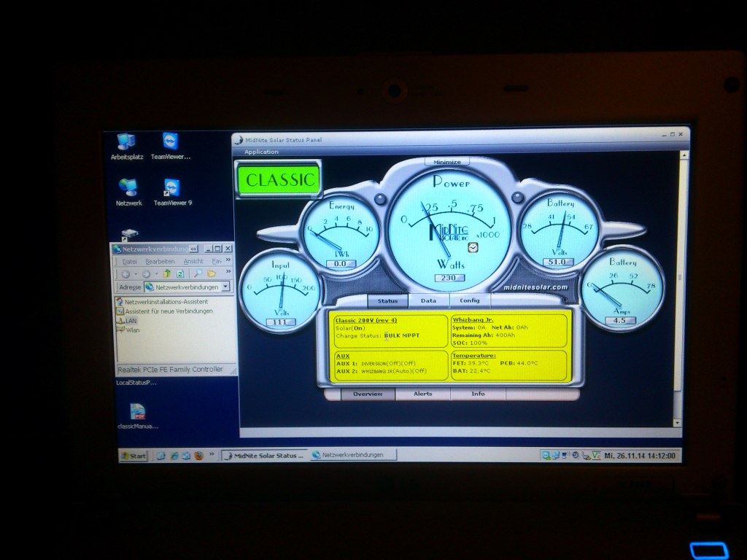
Task: Expand hidden quick launch icons chevron
Action: 212,455
